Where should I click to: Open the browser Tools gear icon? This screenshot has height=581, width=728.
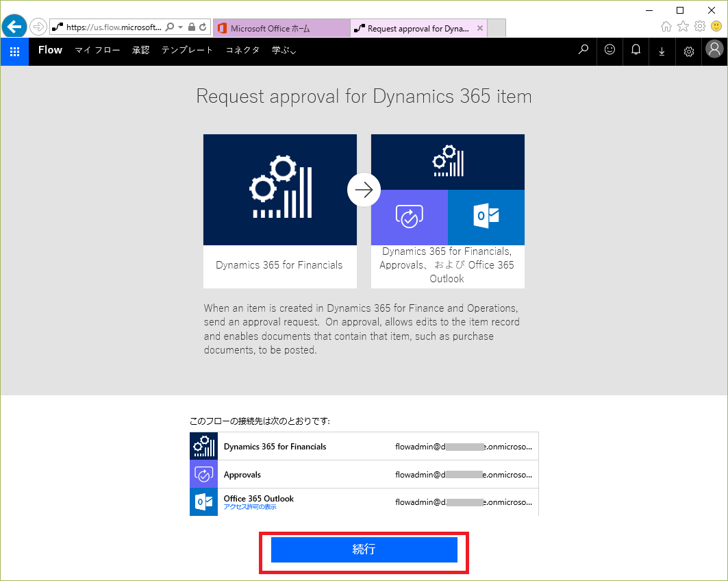coord(700,27)
